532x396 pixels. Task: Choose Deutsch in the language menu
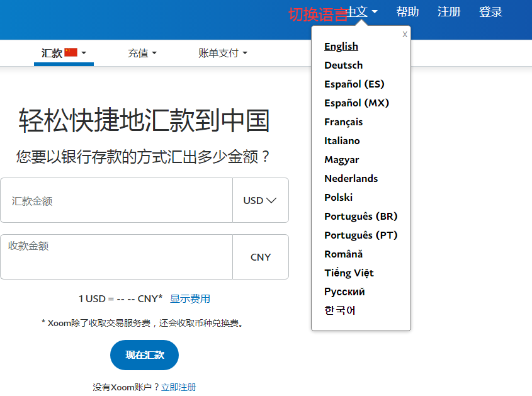tap(343, 65)
